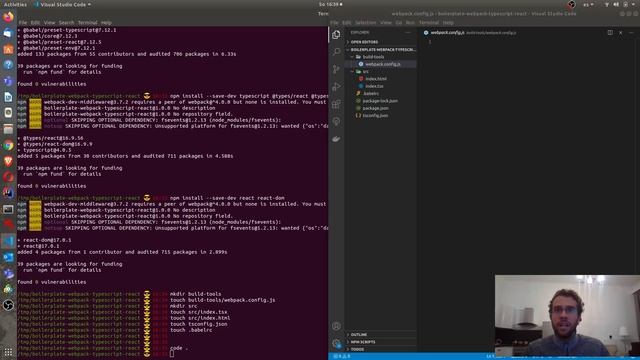Open Source Control view in activity bar

point(336,69)
